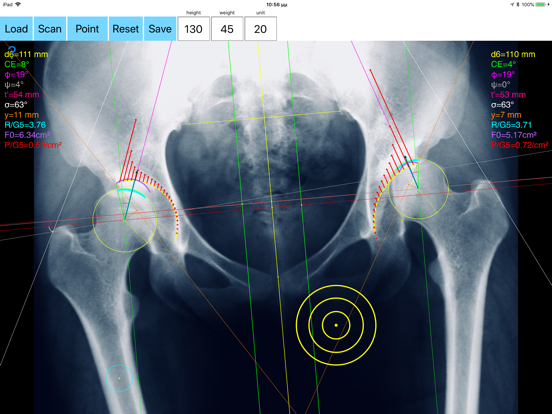Click the right y=7 mm value
The width and height of the screenshot is (552, 414).
click(x=506, y=115)
